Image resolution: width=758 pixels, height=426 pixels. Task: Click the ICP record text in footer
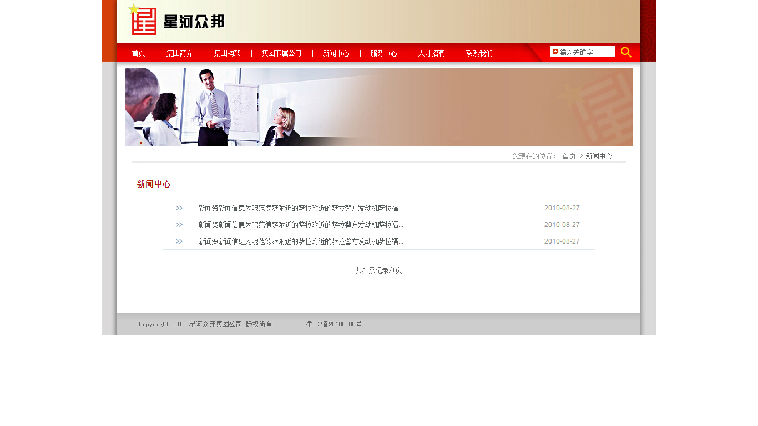[334, 324]
